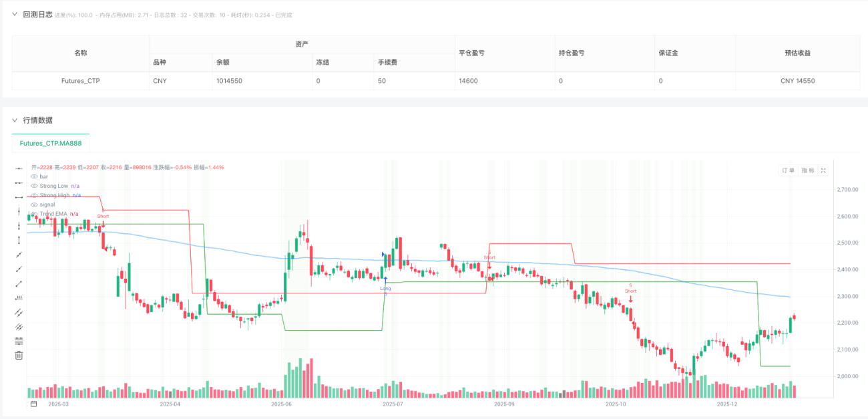The image size is (868, 419).
Task: Select the vertical line drawing tool
Action: [19, 211]
